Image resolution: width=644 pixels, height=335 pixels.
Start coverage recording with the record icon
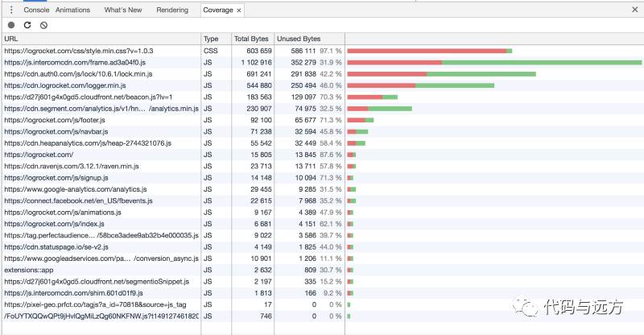tap(11, 25)
